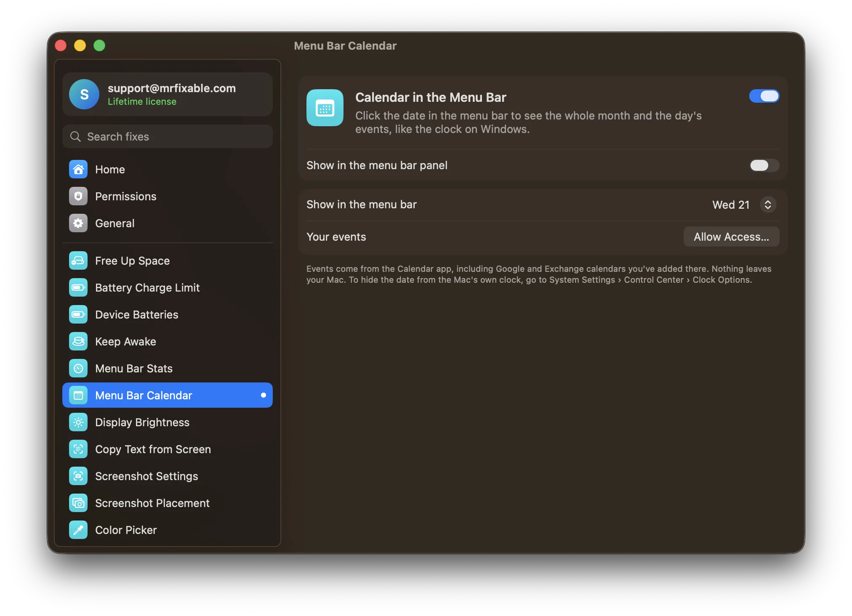Click the support@mrfixable.com account email
This screenshot has height=616, width=852.
click(x=172, y=88)
